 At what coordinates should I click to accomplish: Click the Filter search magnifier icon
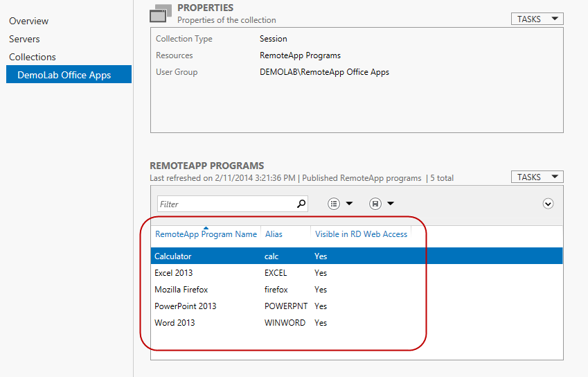tap(301, 204)
